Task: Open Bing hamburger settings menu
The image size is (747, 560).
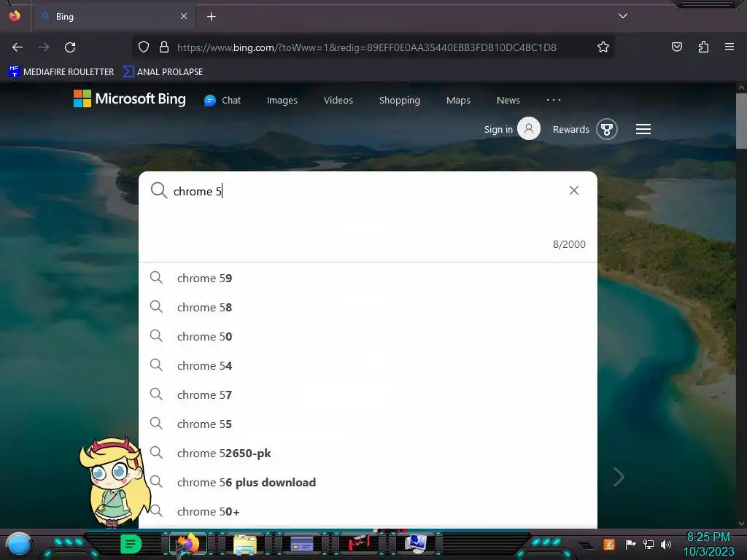Action: (643, 129)
